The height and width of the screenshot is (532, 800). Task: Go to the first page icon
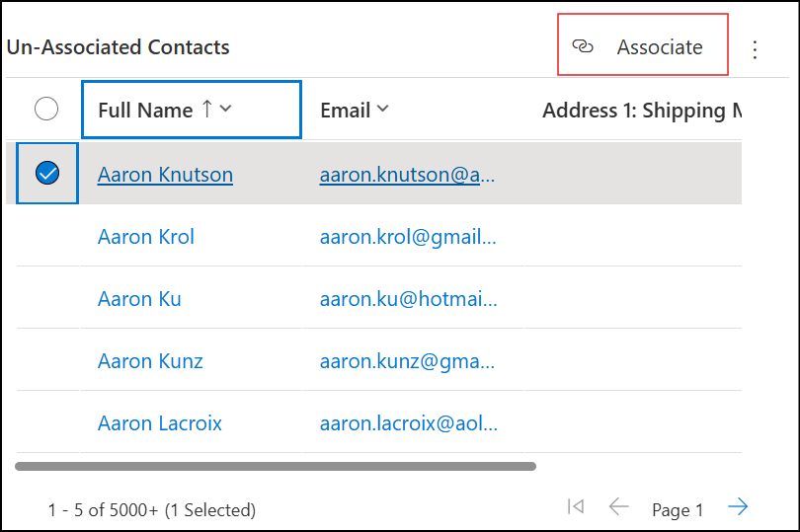pyautogui.click(x=576, y=506)
